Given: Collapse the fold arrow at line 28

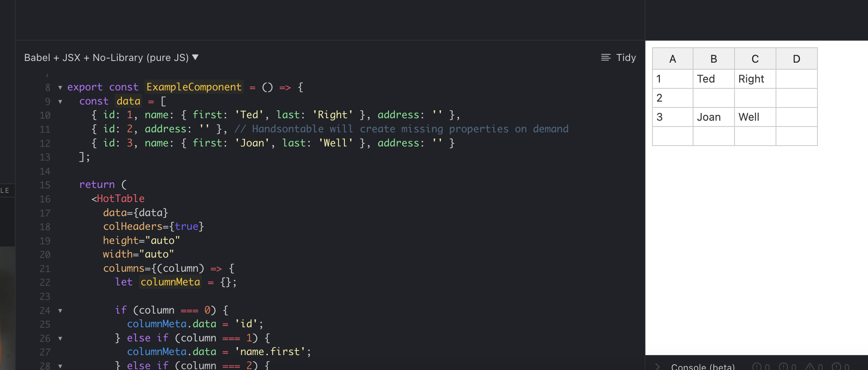Looking at the screenshot, I should [x=60, y=366].
